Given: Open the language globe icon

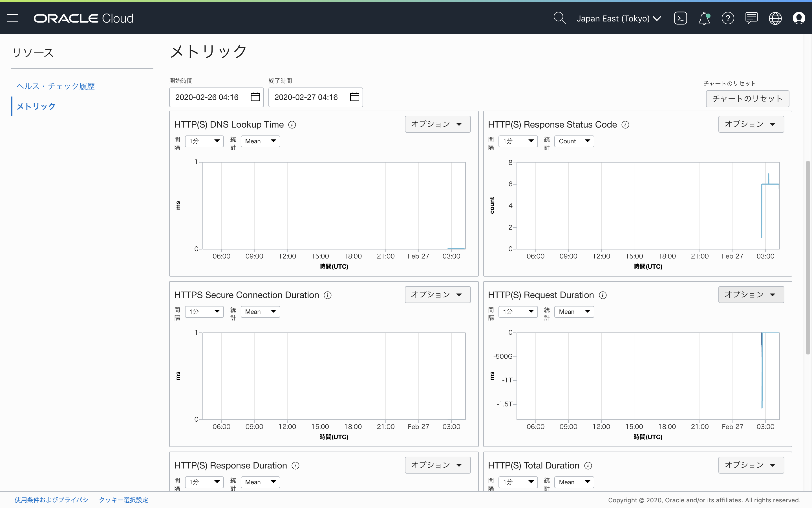Looking at the screenshot, I should pos(775,18).
